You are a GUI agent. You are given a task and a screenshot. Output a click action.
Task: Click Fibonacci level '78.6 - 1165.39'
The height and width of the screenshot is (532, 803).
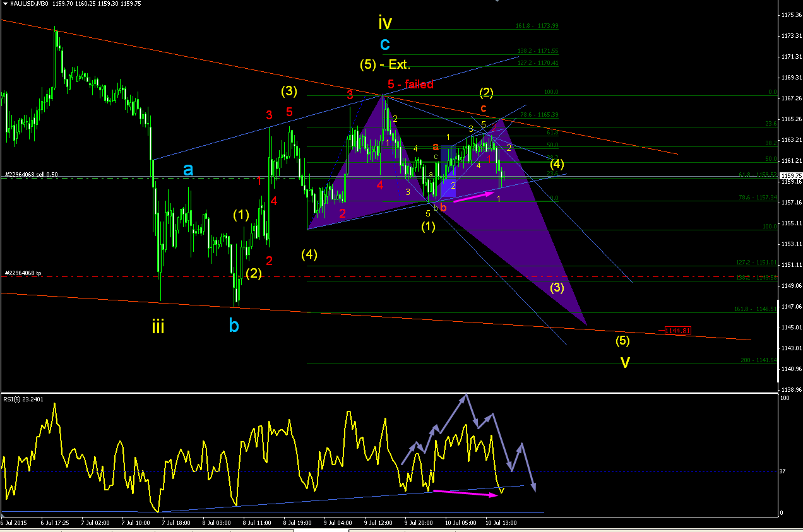[x=539, y=115]
